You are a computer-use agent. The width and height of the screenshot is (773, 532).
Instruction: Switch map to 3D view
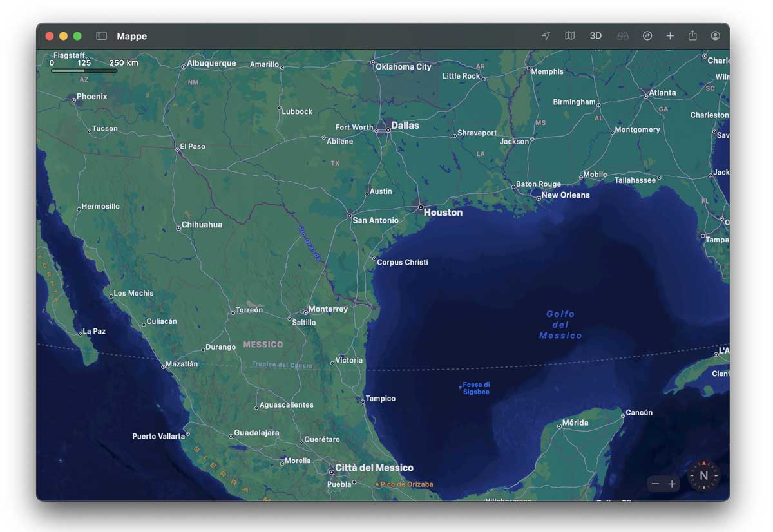coord(596,36)
